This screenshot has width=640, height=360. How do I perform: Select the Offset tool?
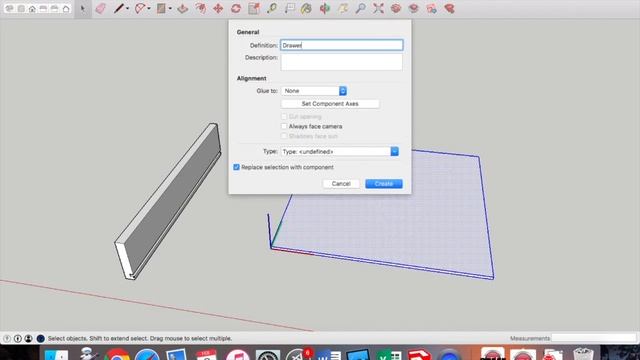coord(200,8)
